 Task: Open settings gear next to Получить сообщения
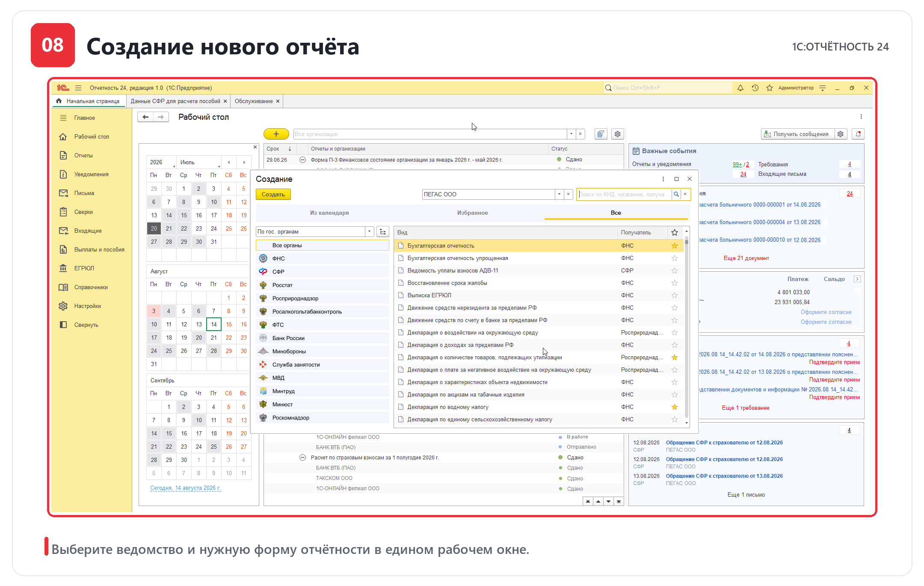[841, 134]
